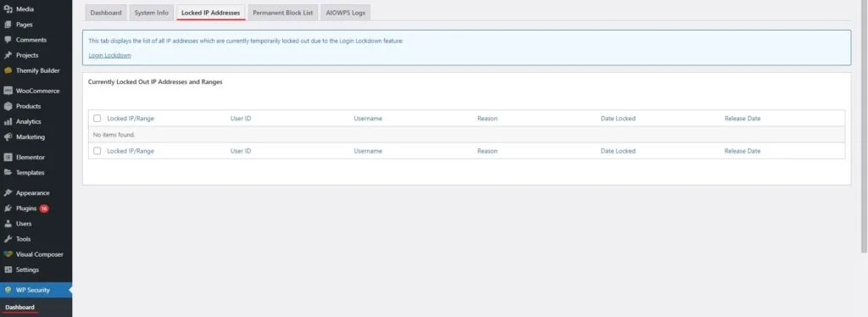Click the Tools wrench icon

[x=8, y=239]
